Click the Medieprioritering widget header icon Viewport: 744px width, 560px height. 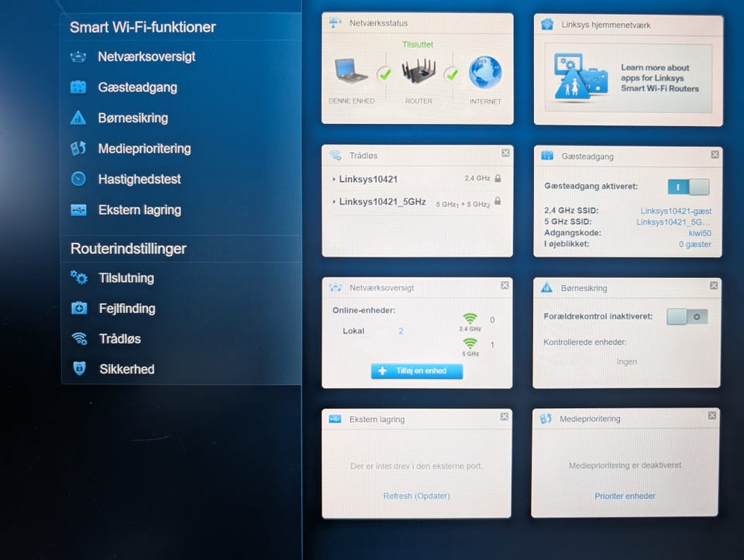546,418
